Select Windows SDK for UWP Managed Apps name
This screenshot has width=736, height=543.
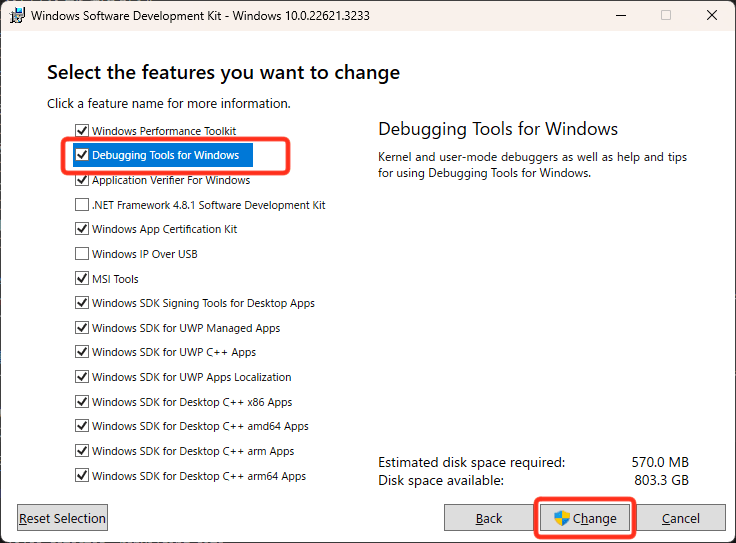(x=186, y=328)
